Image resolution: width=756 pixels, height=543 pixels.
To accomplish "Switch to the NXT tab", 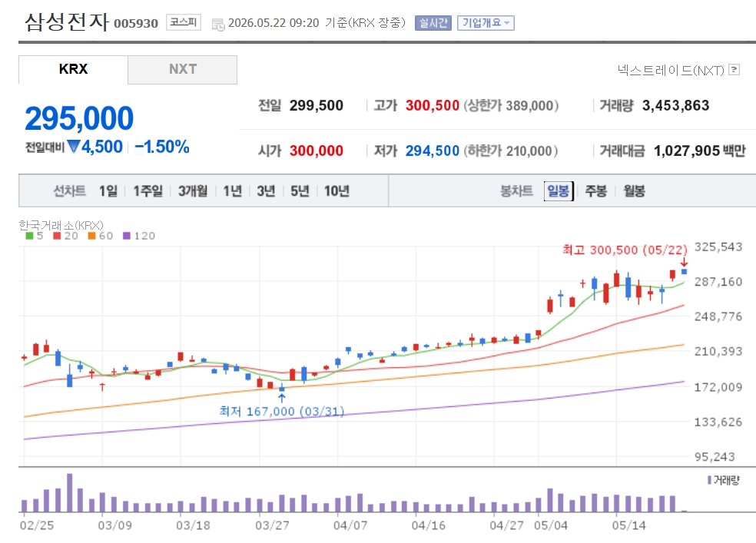I will (x=183, y=69).
